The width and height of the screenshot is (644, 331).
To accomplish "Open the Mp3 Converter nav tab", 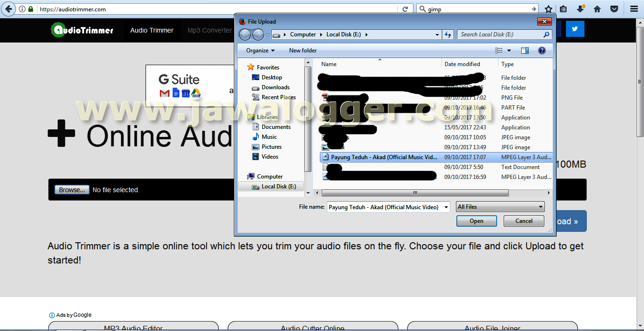I will tap(210, 30).
